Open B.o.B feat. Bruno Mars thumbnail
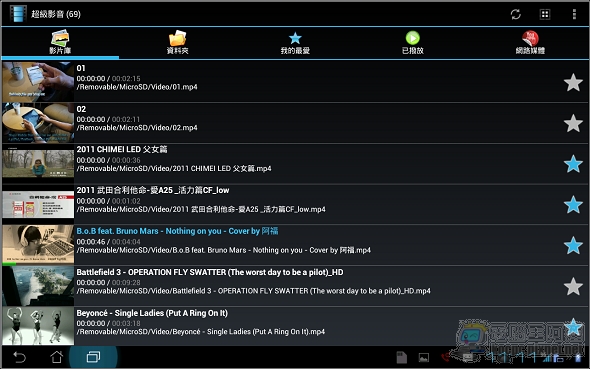 click(x=38, y=244)
